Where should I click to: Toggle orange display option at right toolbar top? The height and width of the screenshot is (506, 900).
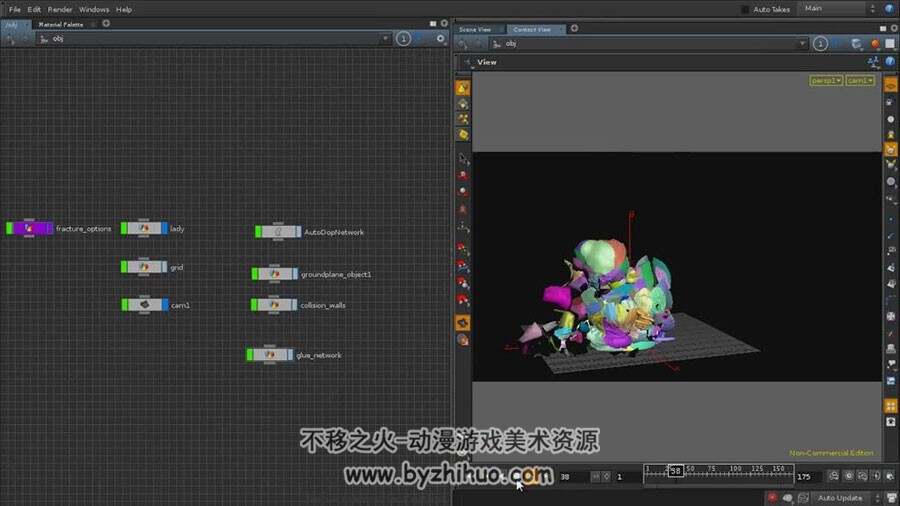(x=890, y=85)
